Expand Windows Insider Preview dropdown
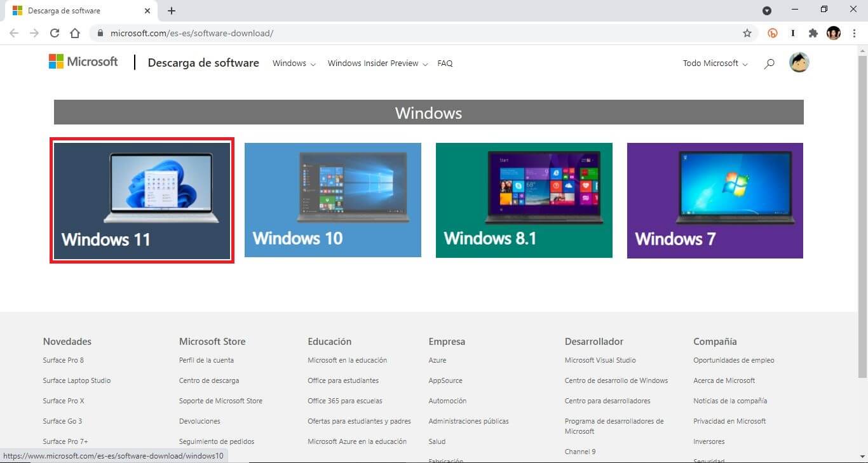 click(x=378, y=64)
